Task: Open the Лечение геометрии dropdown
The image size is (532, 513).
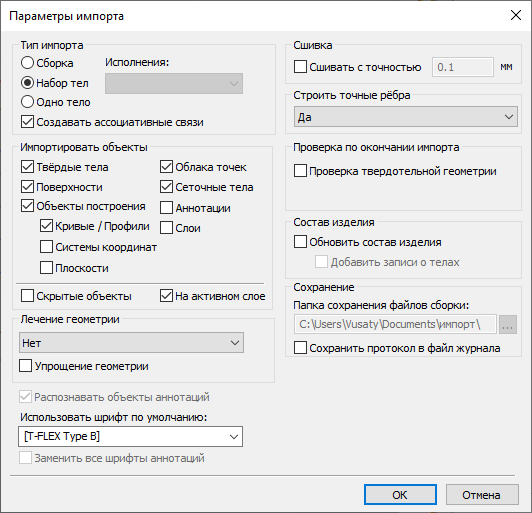Action: pyautogui.click(x=131, y=343)
